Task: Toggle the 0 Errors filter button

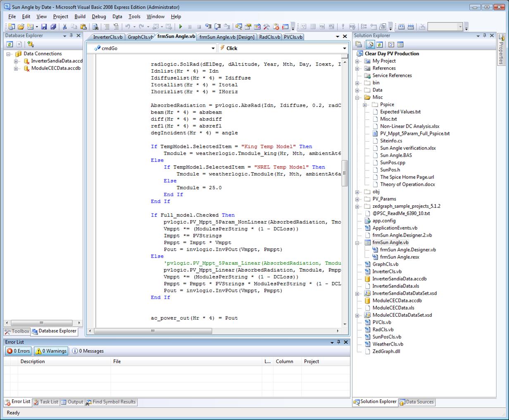Action: coord(18,351)
